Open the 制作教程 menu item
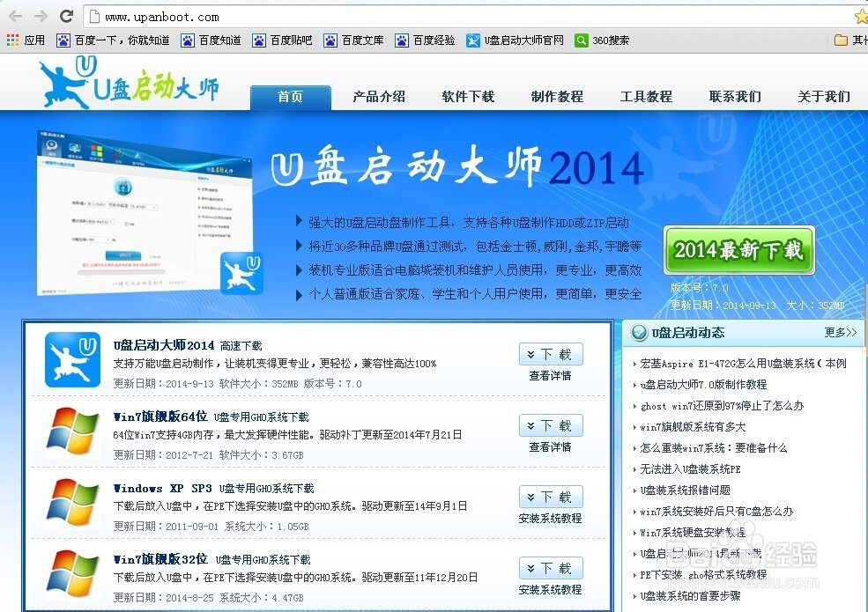This screenshot has height=612, width=868. [557, 97]
